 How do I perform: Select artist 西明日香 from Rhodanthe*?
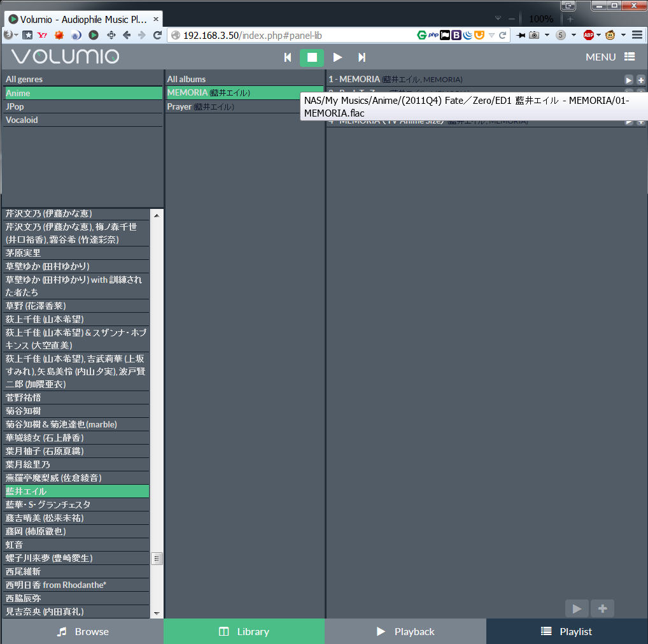76,584
